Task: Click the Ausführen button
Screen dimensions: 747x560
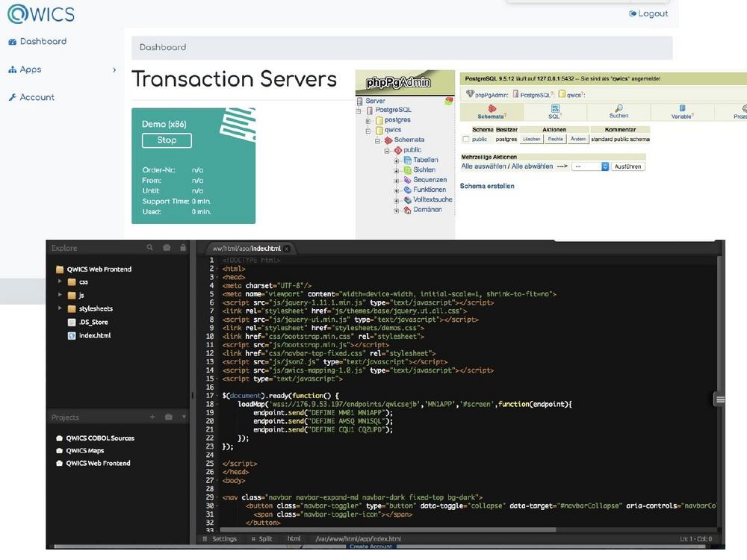Action: click(628, 167)
